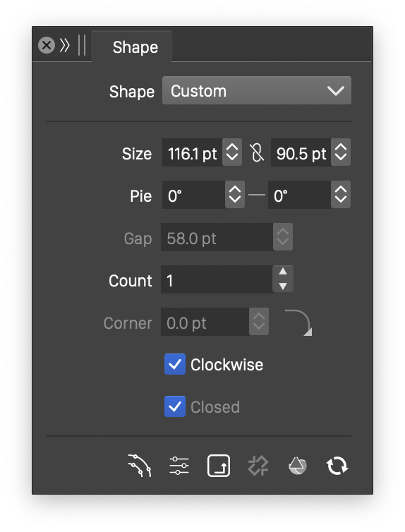Open the Shape Custom dropdown
The width and height of the screenshot is (405, 532).
pos(257,90)
